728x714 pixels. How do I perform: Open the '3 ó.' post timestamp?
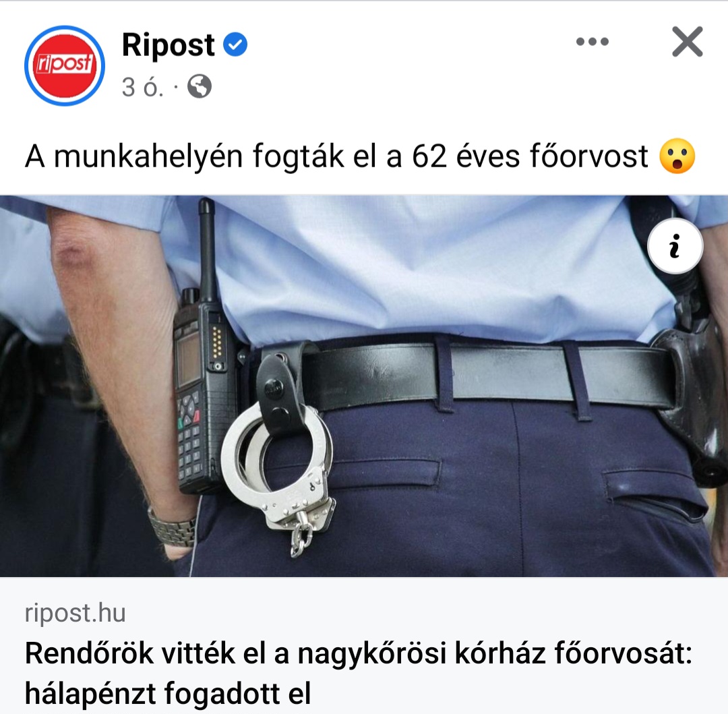coord(142,87)
